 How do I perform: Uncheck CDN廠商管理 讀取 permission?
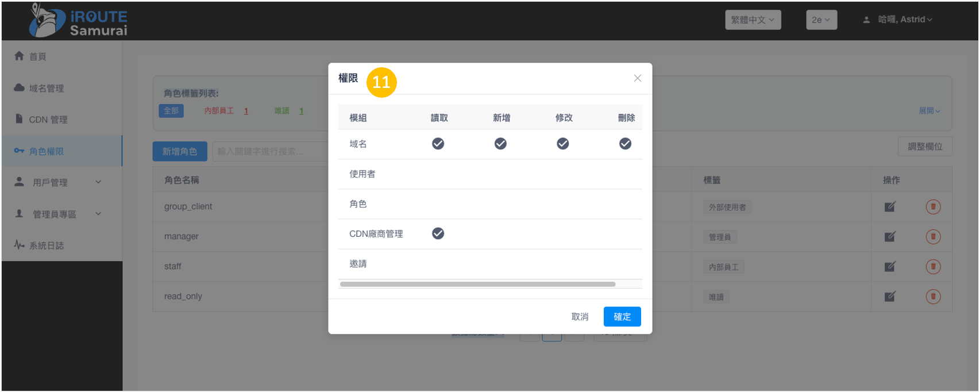point(438,233)
